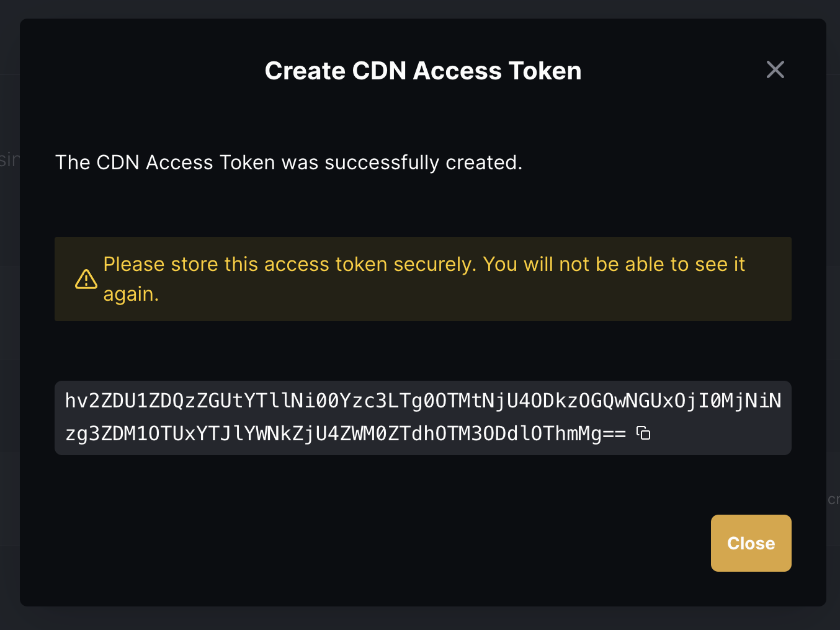Viewport: 840px width, 630px height.
Task: Click the "==" ending of the token
Action: [614, 433]
